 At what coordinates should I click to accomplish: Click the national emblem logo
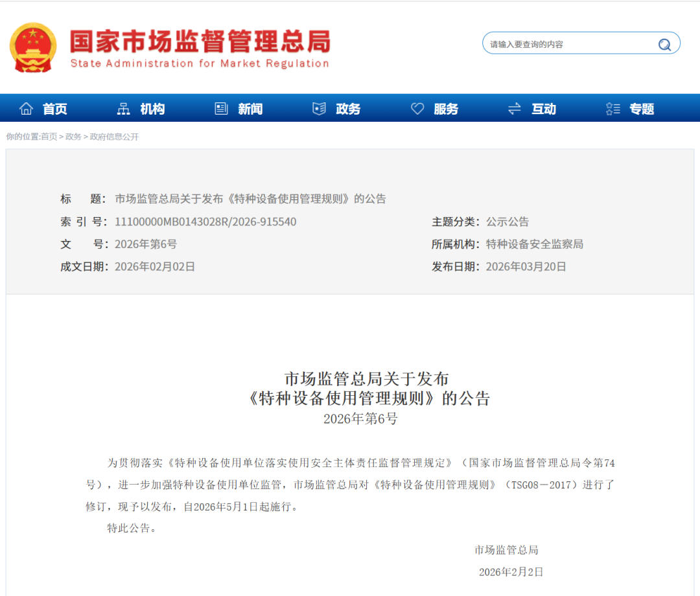coord(33,47)
